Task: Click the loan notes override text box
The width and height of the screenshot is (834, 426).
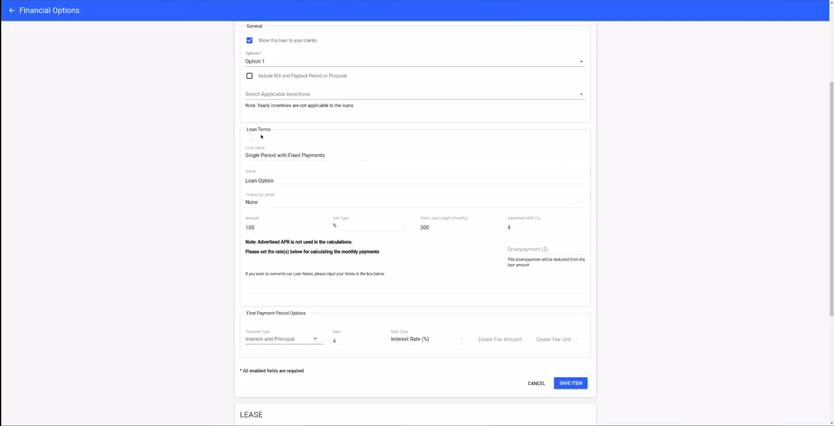Action: [x=414, y=286]
